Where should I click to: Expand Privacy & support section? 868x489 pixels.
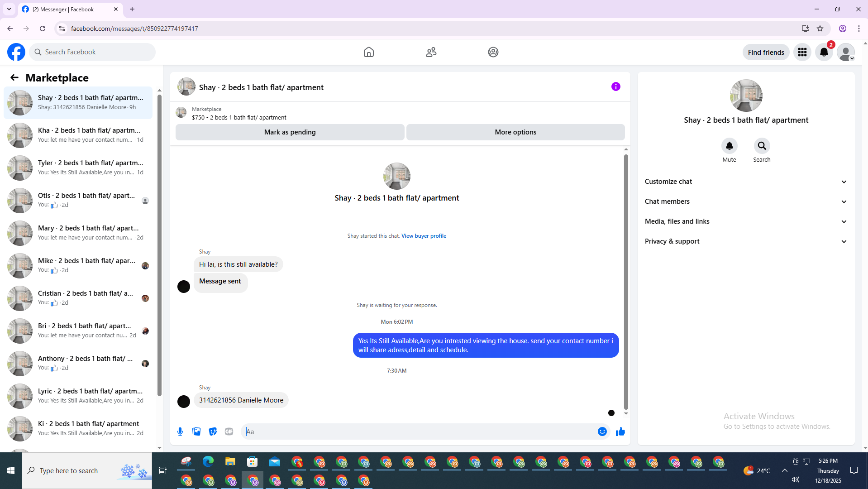pyautogui.click(x=746, y=241)
